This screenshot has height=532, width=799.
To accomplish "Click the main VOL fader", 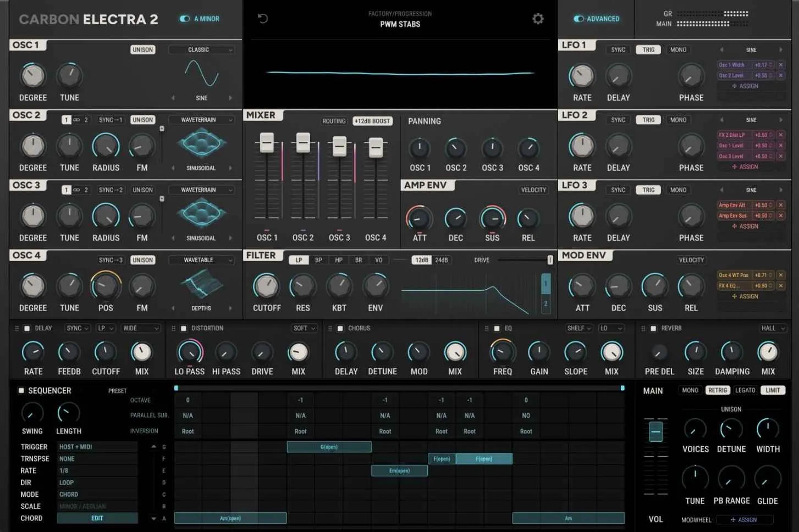I will [655, 431].
